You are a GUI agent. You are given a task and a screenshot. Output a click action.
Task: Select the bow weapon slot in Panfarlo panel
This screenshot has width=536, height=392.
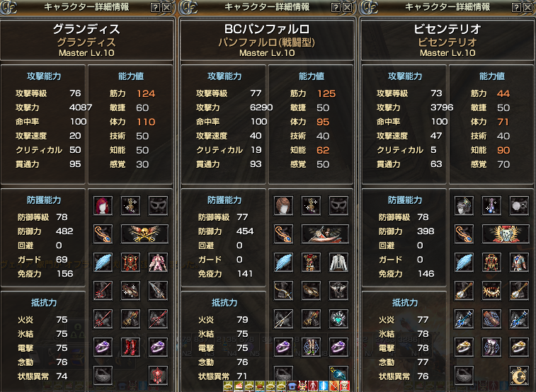(x=283, y=291)
